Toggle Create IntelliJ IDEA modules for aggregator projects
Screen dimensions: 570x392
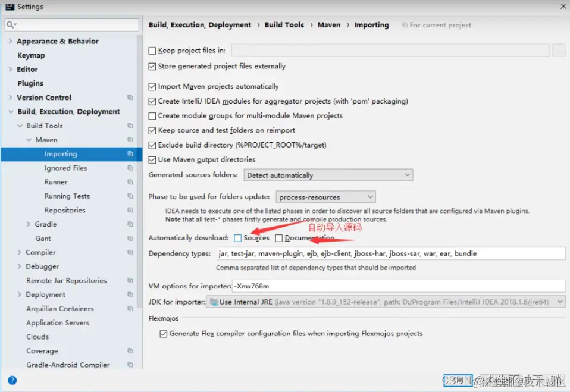(x=152, y=101)
